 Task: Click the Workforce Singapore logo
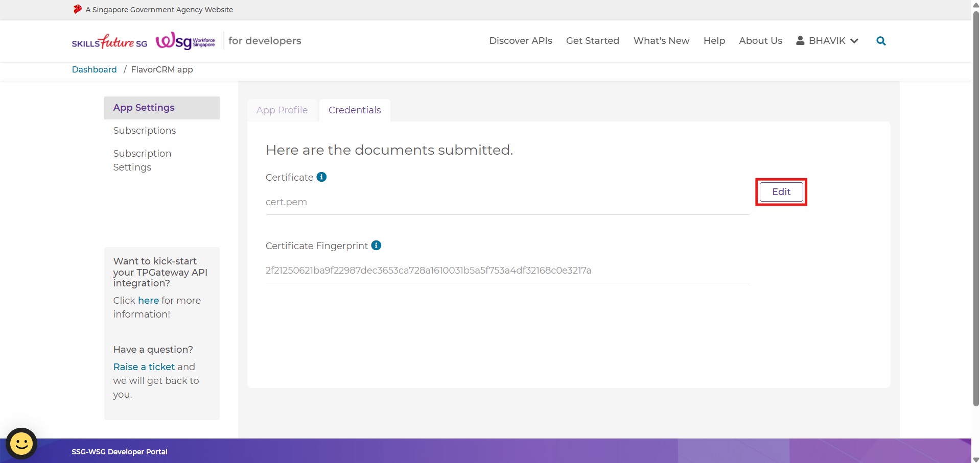pos(185,41)
